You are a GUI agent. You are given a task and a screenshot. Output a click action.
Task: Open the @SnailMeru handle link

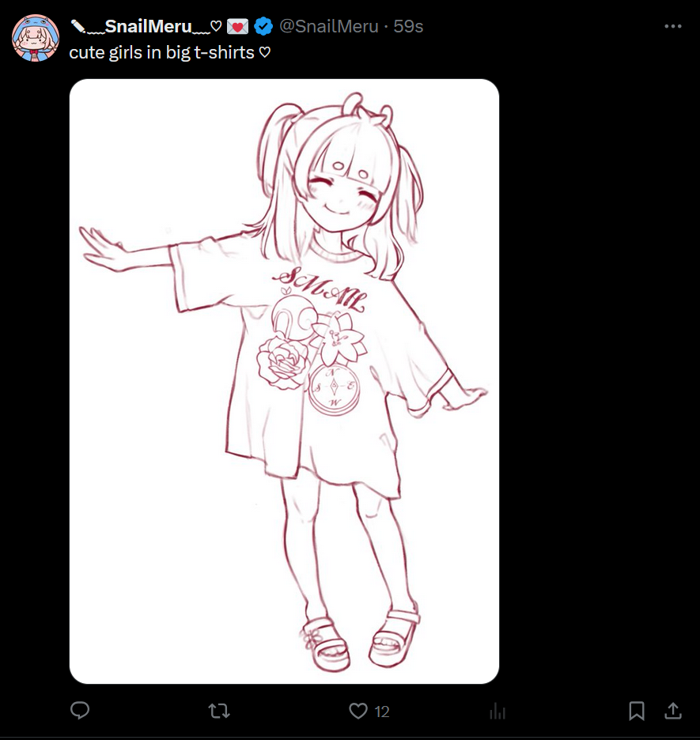tap(329, 26)
